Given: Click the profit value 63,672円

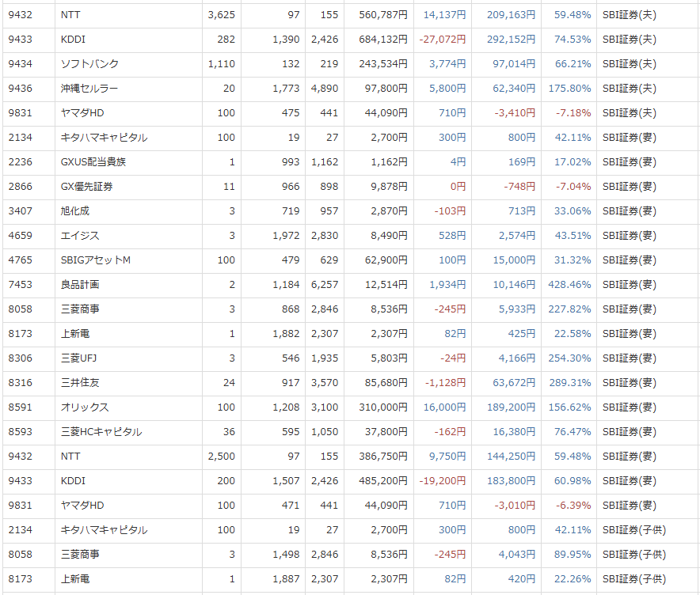Looking at the screenshot, I should point(514,383).
